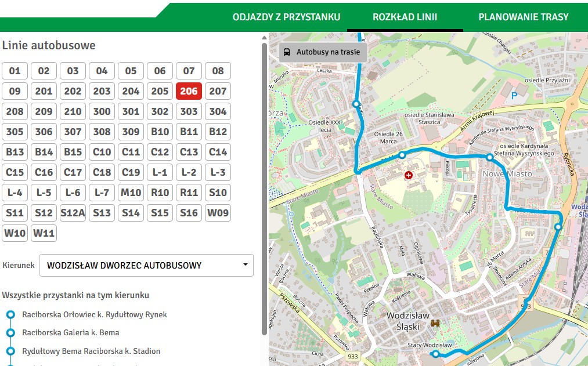Click the bus icon on map button
Viewport: 588px width, 366px height.
287,52
